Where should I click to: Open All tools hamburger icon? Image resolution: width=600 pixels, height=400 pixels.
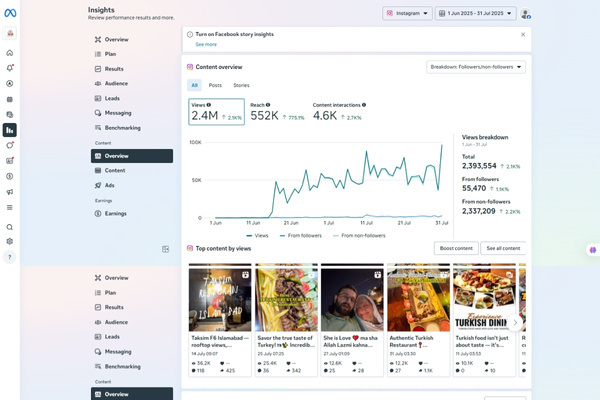pyautogui.click(x=10, y=207)
